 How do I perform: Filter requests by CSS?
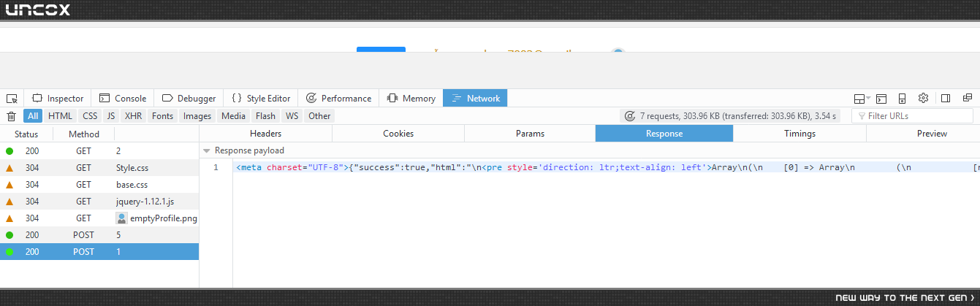point(90,116)
